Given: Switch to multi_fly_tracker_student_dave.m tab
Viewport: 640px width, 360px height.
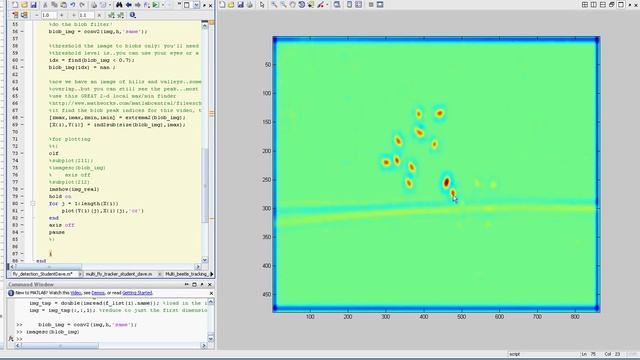Looking at the screenshot, I should [119, 274].
